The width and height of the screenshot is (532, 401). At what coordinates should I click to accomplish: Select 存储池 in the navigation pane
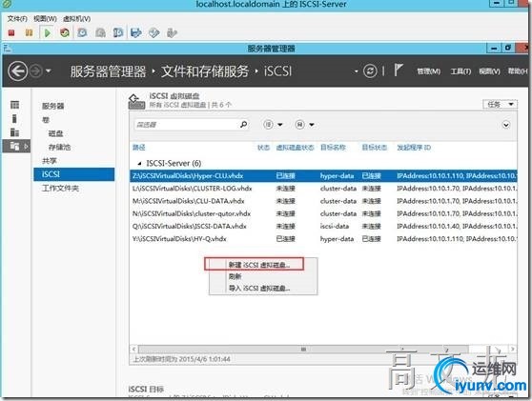click(59, 147)
